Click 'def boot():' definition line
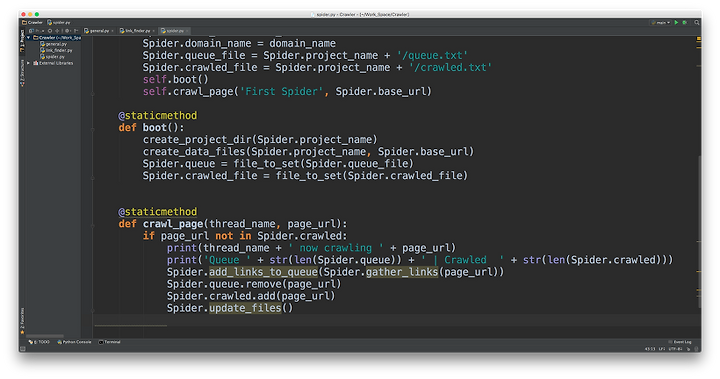The height and width of the screenshot is (379, 720). coord(151,127)
